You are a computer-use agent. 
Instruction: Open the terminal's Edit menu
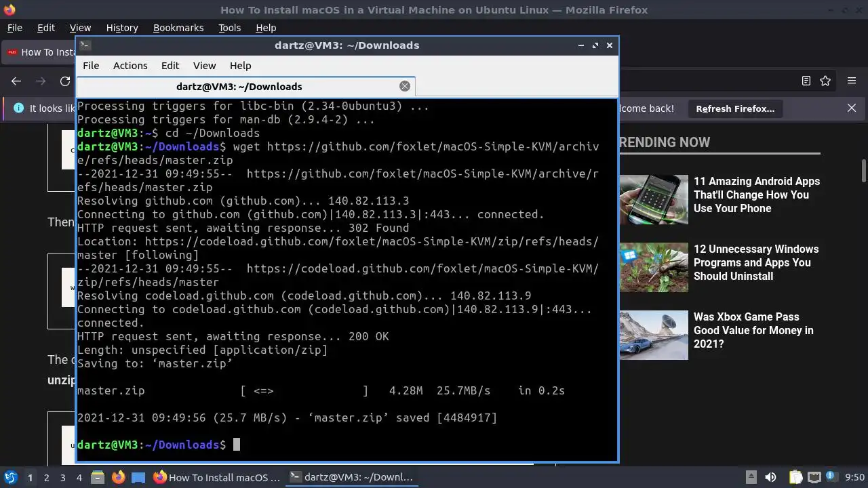(170, 65)
